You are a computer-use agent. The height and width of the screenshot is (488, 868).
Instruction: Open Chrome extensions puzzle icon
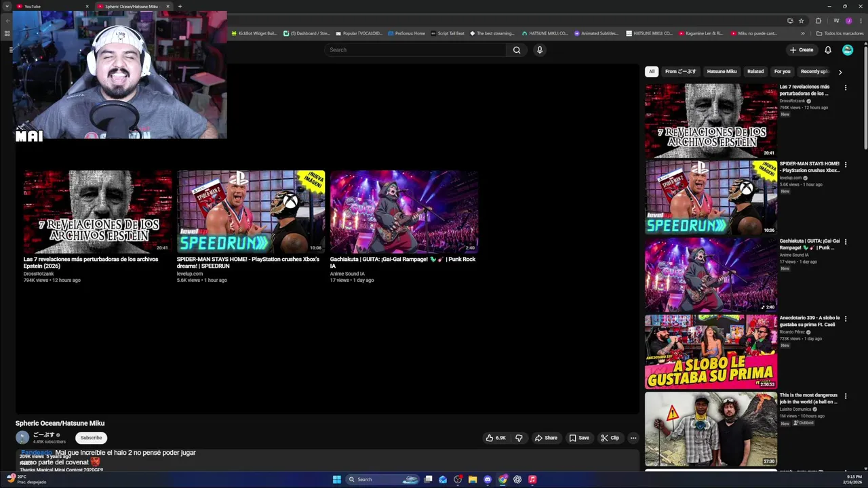818,20
